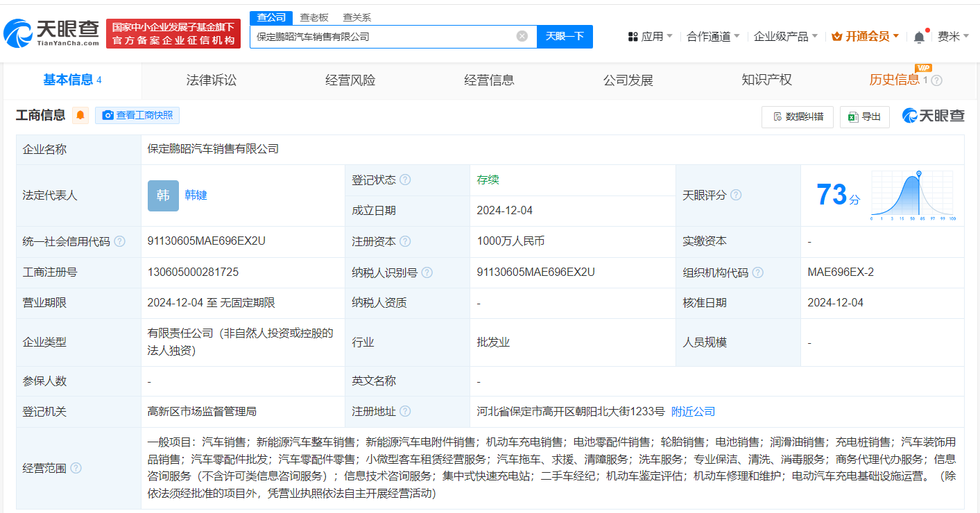980x513 pixels.
Task: Select the 查关系 search tab
Action: coord(357,17)
